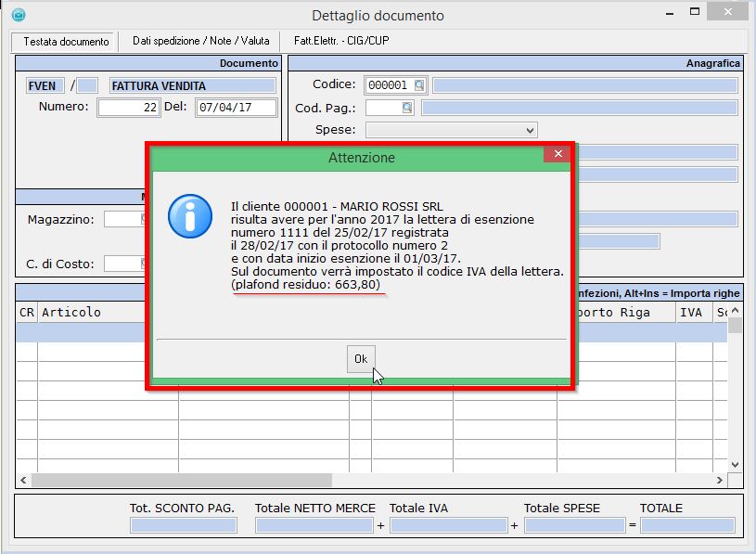Click the Totale NETTO MERCE field
Viewport: 756px width, 554px height.
(x=314, y=525)
